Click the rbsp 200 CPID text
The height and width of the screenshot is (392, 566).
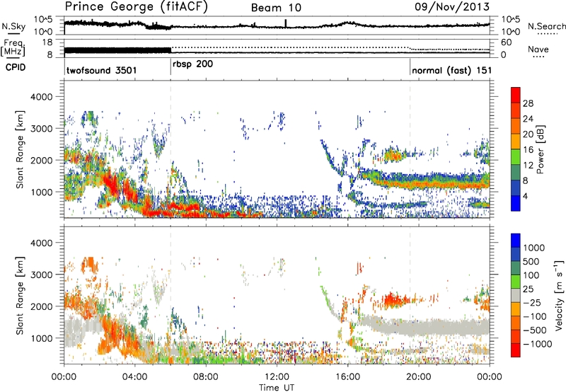pos(192,64)
